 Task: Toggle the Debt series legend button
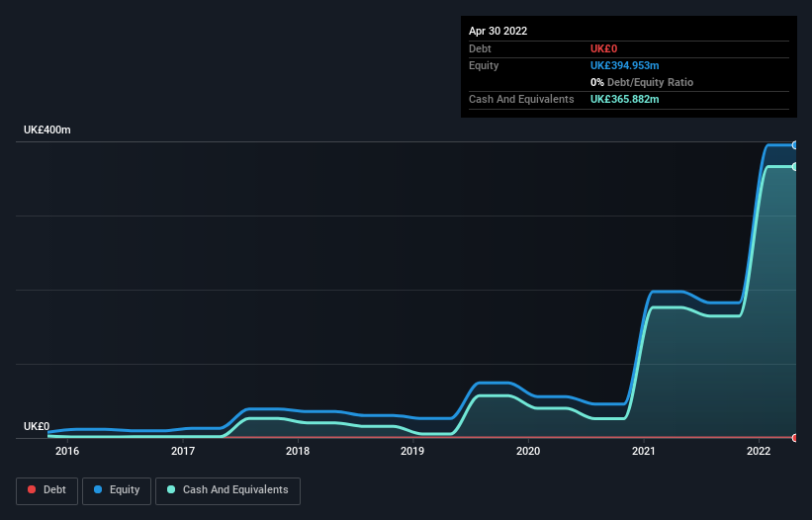(47, 490)
